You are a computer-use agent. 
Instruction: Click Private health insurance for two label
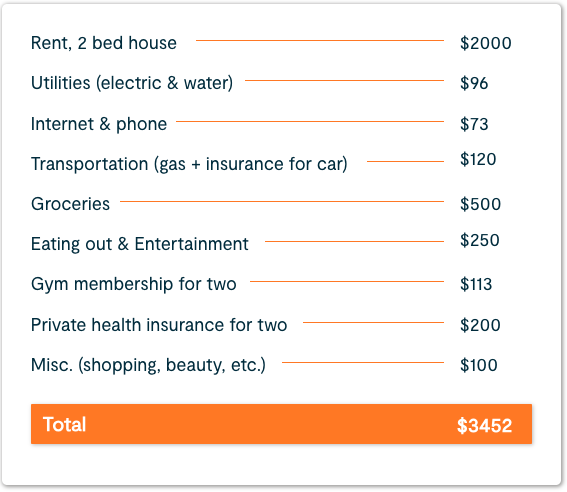tap(159, 325)
